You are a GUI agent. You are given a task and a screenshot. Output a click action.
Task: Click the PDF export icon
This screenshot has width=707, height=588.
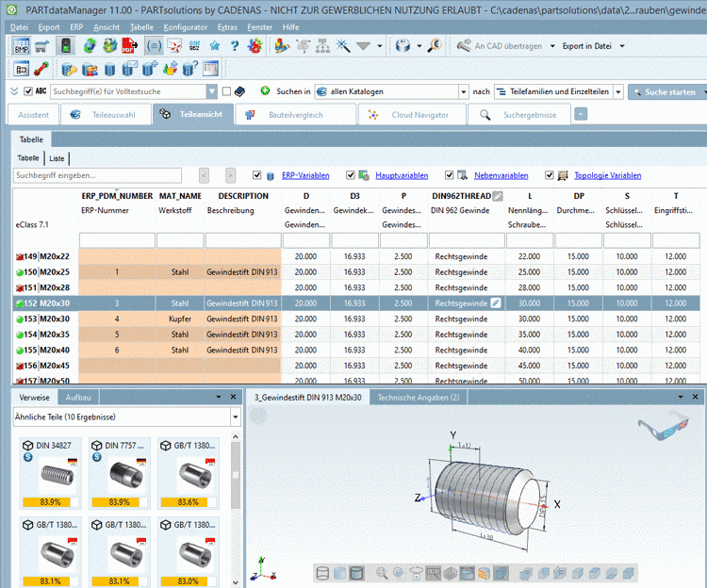point(130,45)
